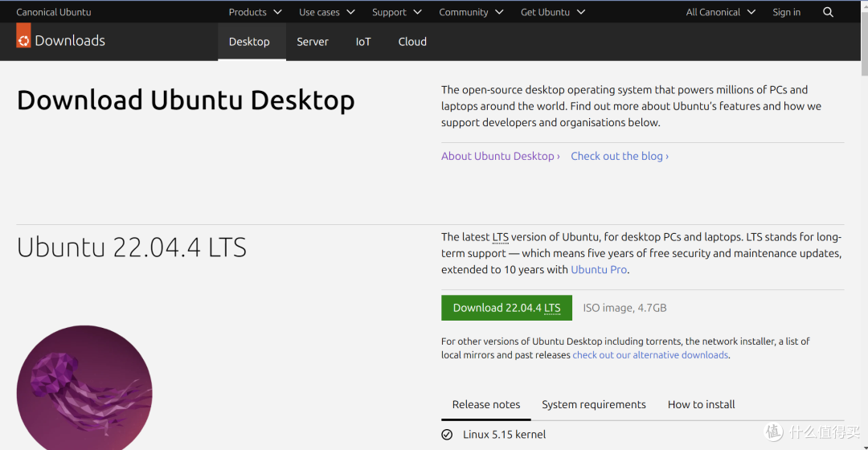Open the System requirements tab
The image size is (868, 450).
[x=593, y=405]
